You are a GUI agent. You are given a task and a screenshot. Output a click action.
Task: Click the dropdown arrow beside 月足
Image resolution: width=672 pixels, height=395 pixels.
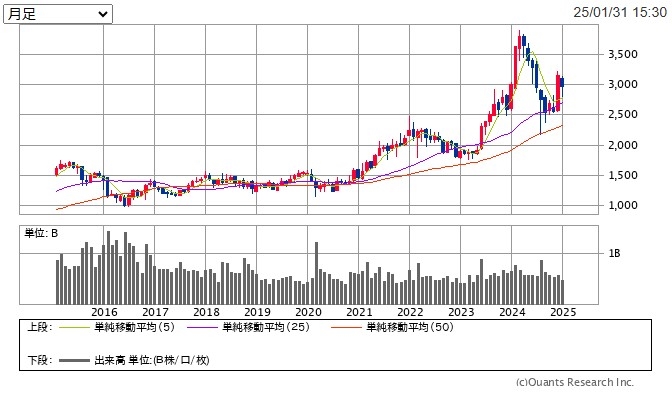(103, 14)
